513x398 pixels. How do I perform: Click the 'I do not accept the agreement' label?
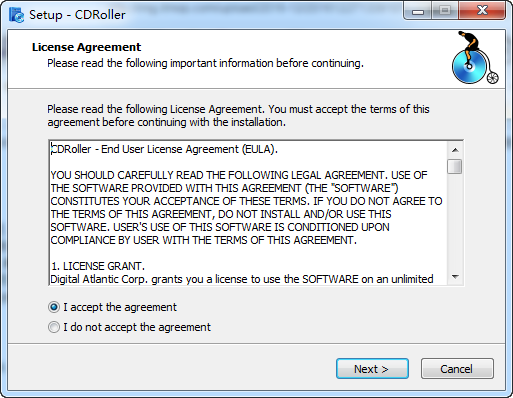pos(137,327)
